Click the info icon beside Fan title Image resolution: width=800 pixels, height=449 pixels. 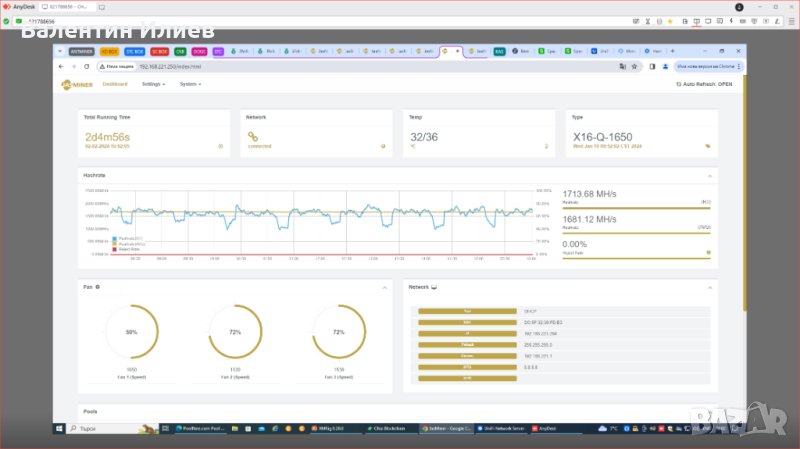click(x=97, y=287)
